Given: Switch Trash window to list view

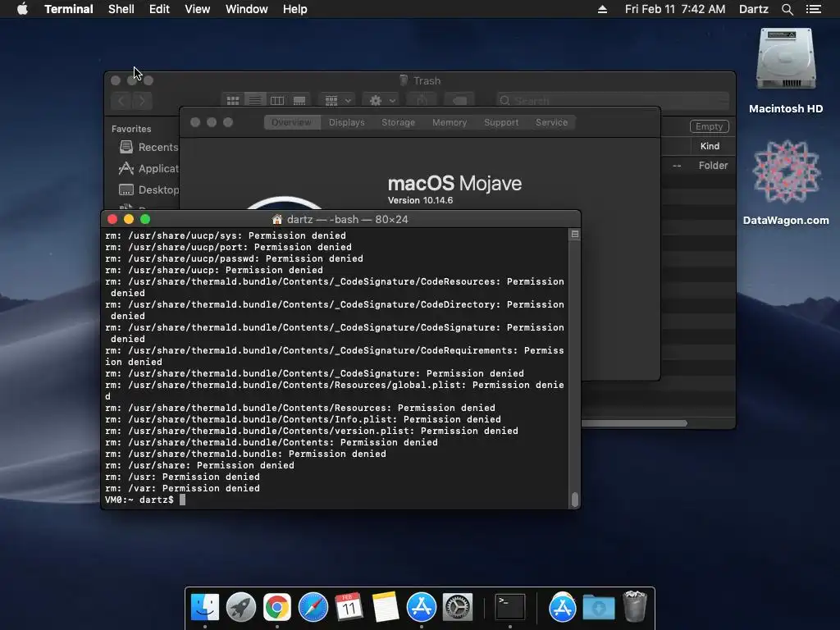Looking at the screenshot, I should pos(255,101).
